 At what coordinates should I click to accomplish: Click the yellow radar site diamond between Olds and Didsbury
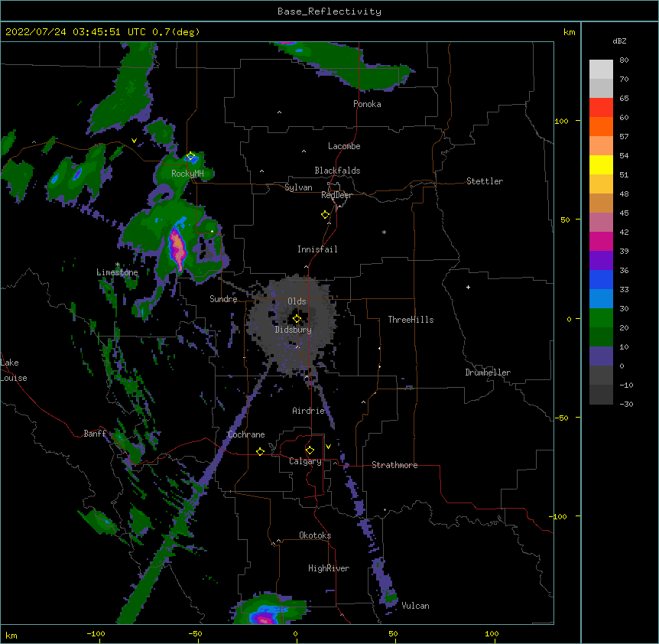pyautogui.click(x=297, y=319)
